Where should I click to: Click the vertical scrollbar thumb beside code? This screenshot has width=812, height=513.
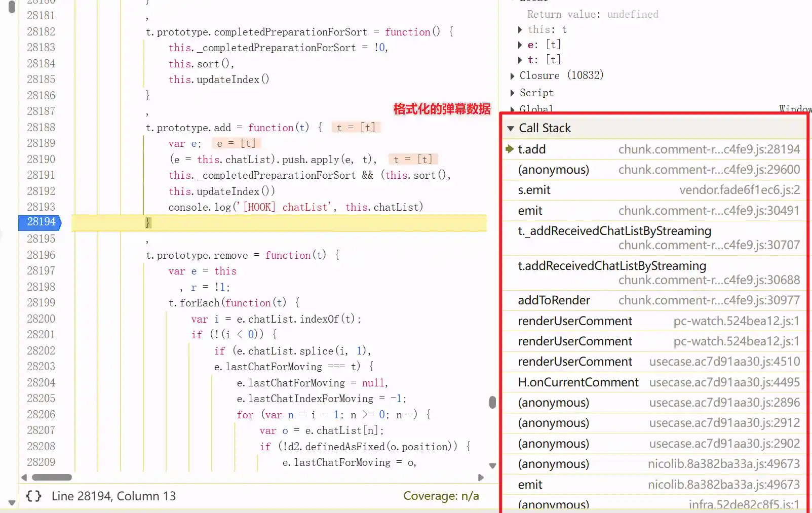point(492,403)
